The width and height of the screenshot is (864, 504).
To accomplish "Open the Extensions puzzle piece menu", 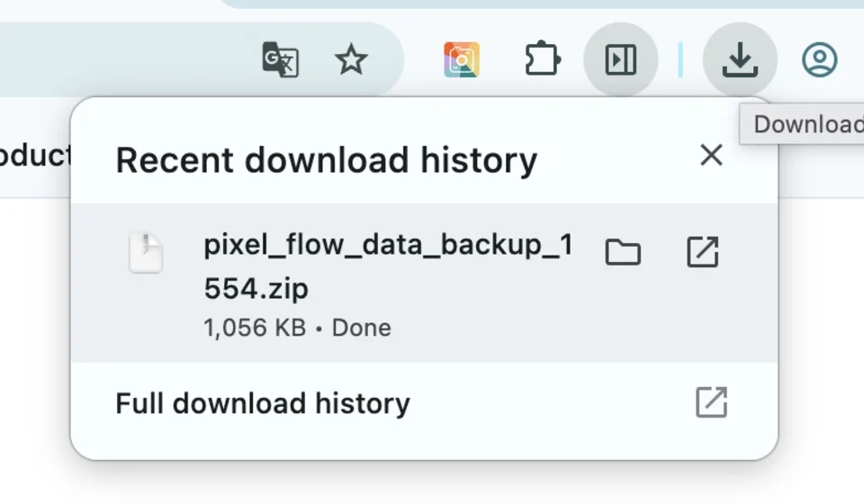I will click(x=543, y=58).
